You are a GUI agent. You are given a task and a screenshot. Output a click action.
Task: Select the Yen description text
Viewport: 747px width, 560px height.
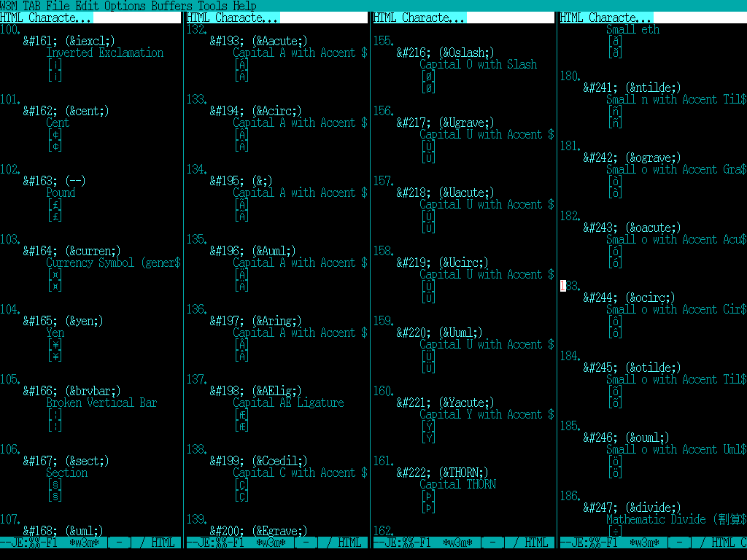[55, 332]
